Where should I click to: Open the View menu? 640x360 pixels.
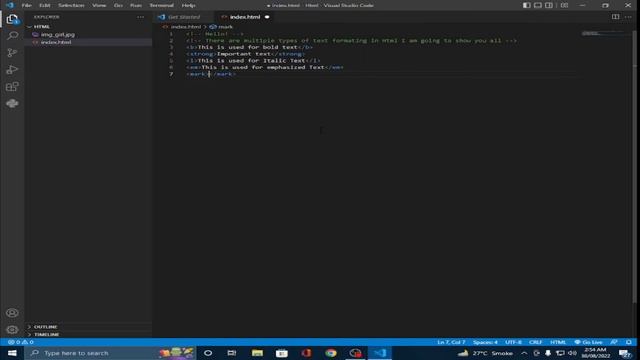pyautogui.click(x=99, y=5)
